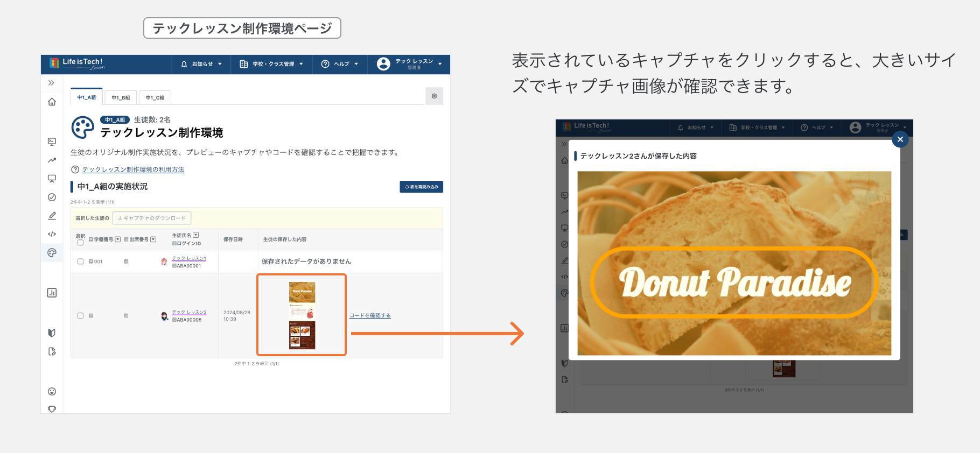Click the building icon beside 学校・クラス管理
This screenshot has height=453, width=980.
click(244, 64)
